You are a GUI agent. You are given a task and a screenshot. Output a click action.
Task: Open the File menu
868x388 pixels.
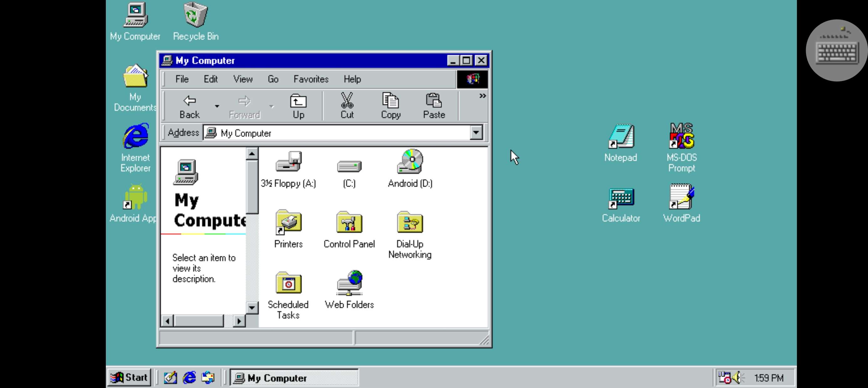click(182, 79)
